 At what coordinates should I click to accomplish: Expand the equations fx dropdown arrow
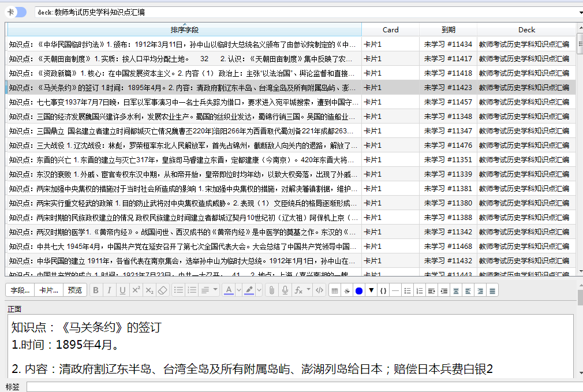tap(308, 290)
